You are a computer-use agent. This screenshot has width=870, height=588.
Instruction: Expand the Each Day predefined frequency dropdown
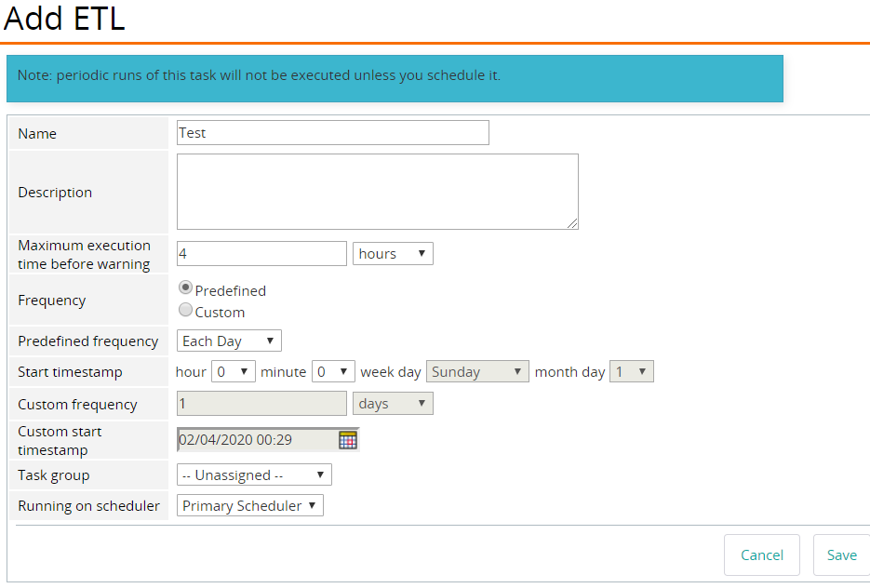tap(229, 341)
